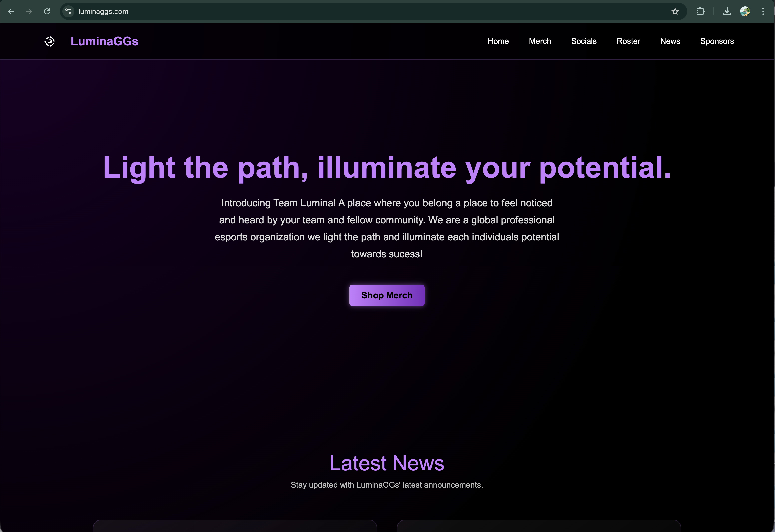This screenshot has height=532, width=775.
Task: Open the browser three-dot menu
Action: [763, 11]
